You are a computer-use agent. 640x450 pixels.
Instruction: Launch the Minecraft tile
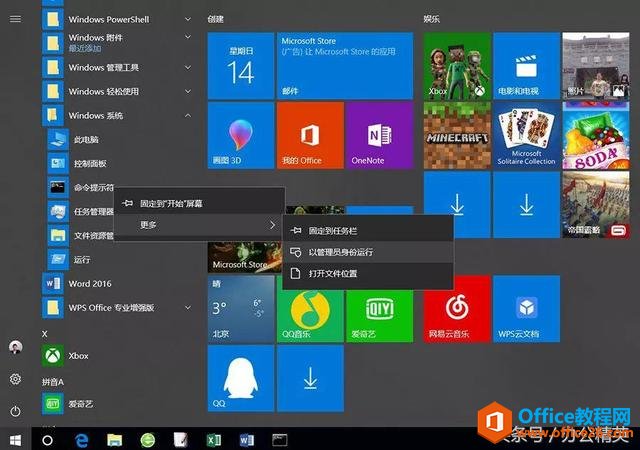pyautogui.click(x=457, y=135)
